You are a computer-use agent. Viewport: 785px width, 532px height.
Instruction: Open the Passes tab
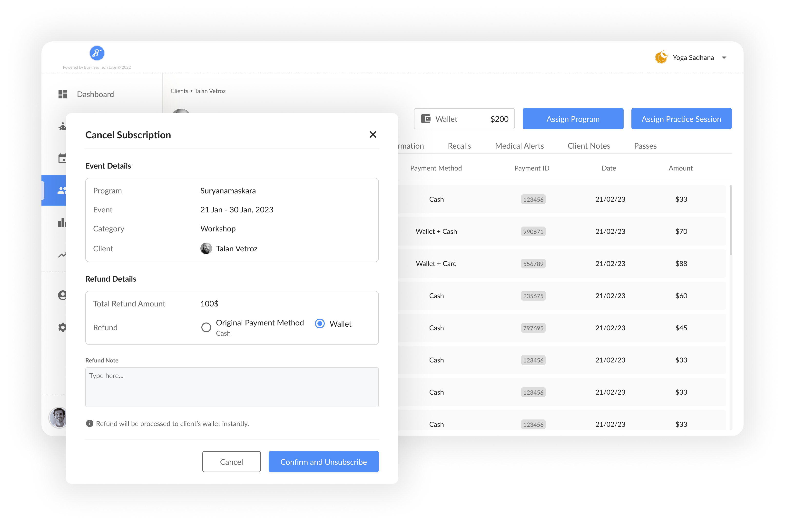pyautogui.click(x=645, y=145)
